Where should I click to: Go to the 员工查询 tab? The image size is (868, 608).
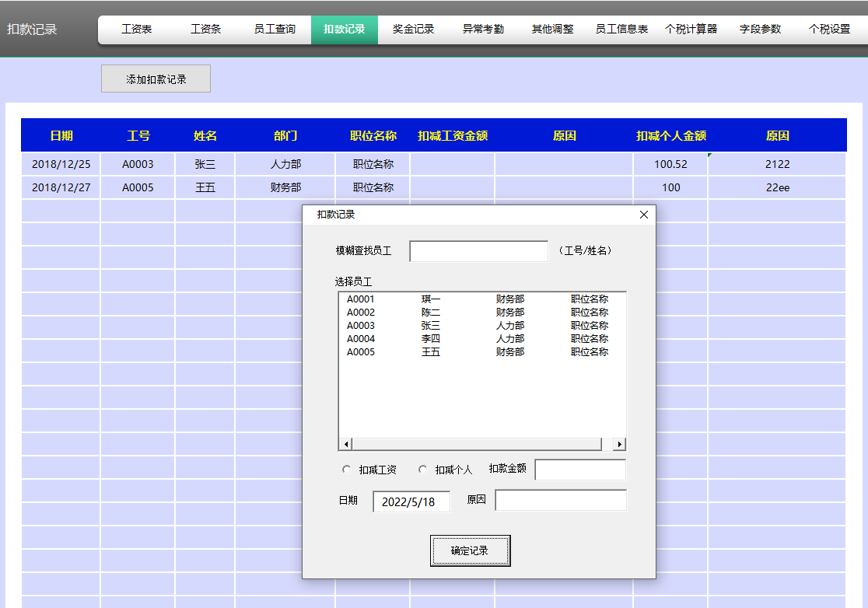[x=275, y=30]
